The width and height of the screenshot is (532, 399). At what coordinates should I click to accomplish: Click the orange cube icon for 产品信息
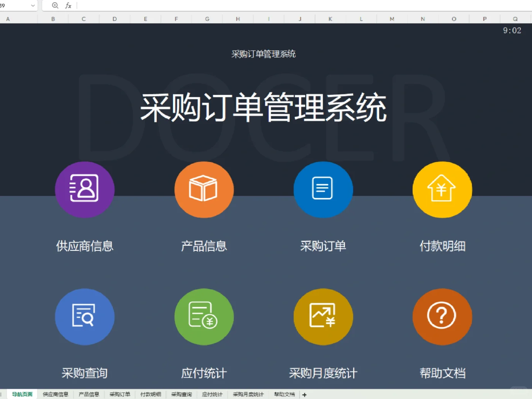[x=204, y=189]
